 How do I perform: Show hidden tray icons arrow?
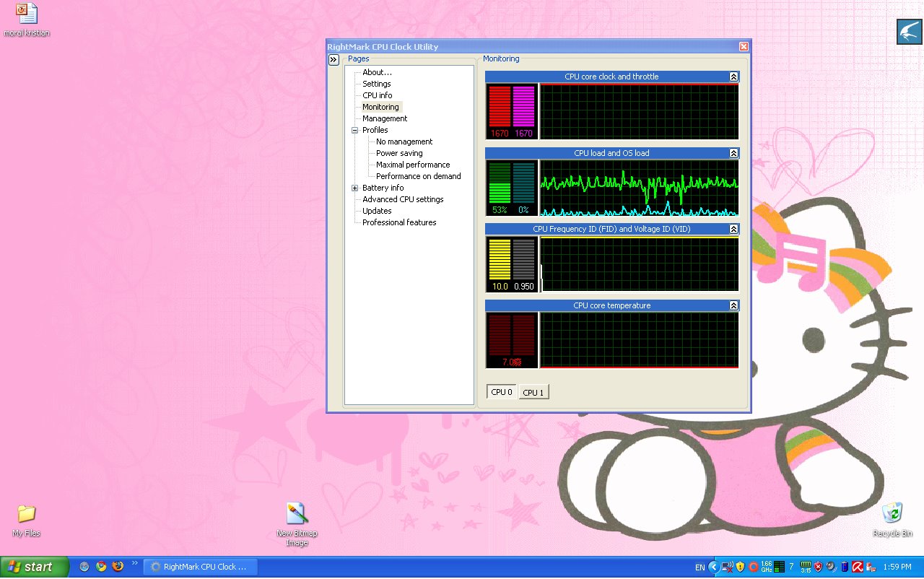[714, 567]
